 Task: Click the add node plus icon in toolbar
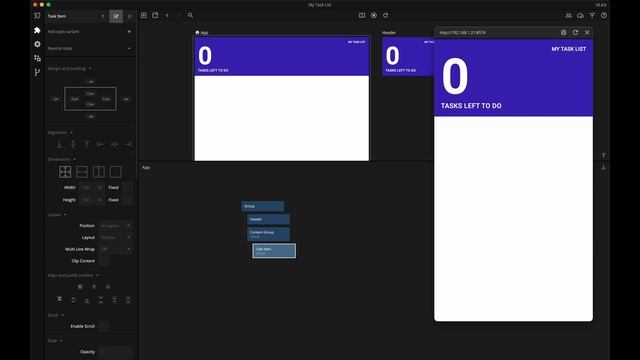click(x=144, y=15)
